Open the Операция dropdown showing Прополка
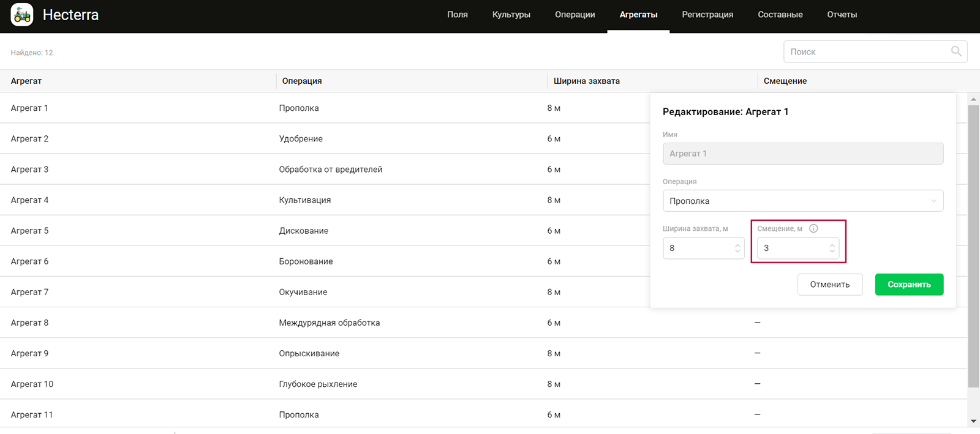 click(802, 201)
